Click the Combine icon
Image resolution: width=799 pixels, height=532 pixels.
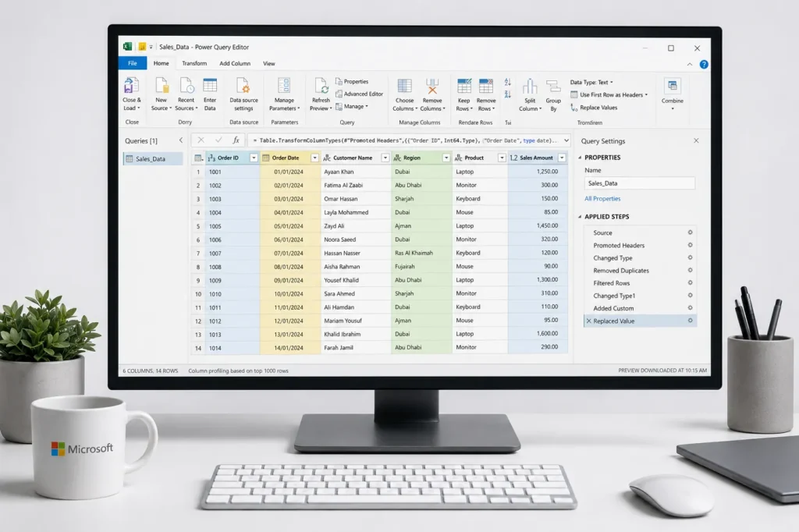[x=673, y=85]
